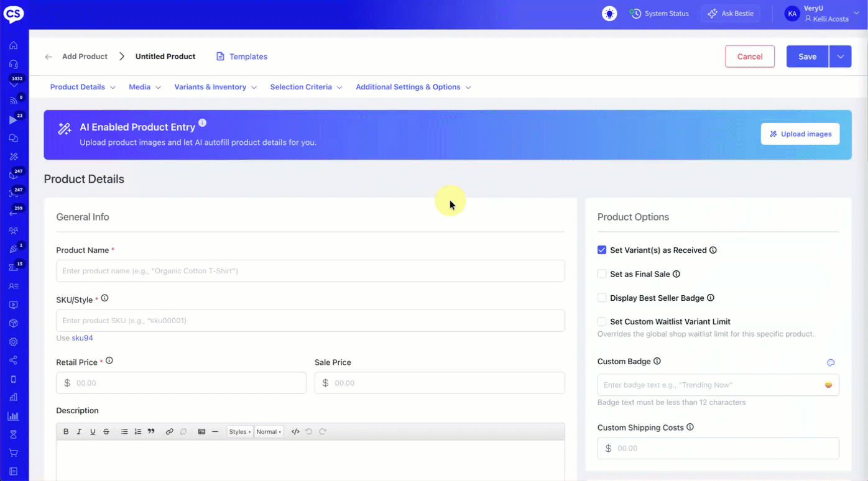
Task: Enable Display Best Seller Badge
Action: click(x=602, y=298)
